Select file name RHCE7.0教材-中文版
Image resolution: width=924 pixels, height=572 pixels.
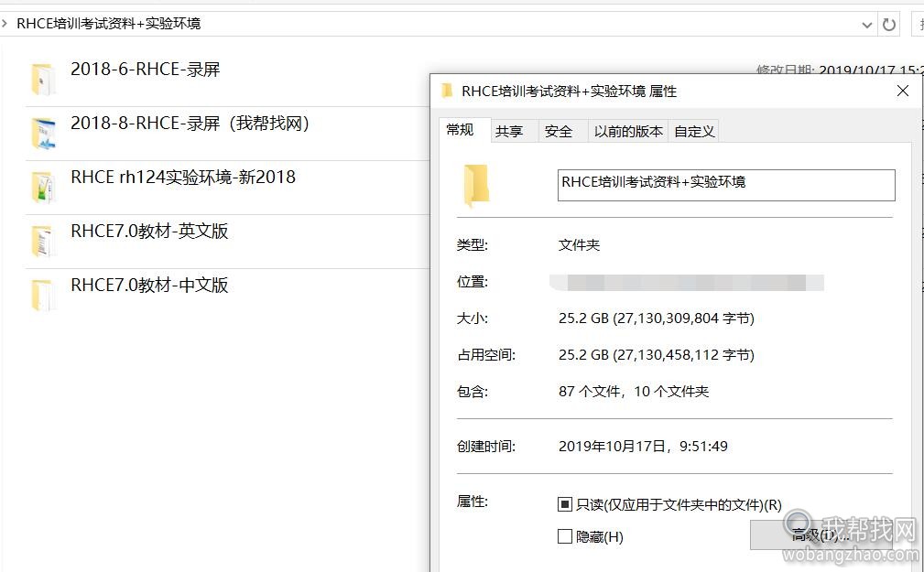click(x=149, y=286)
